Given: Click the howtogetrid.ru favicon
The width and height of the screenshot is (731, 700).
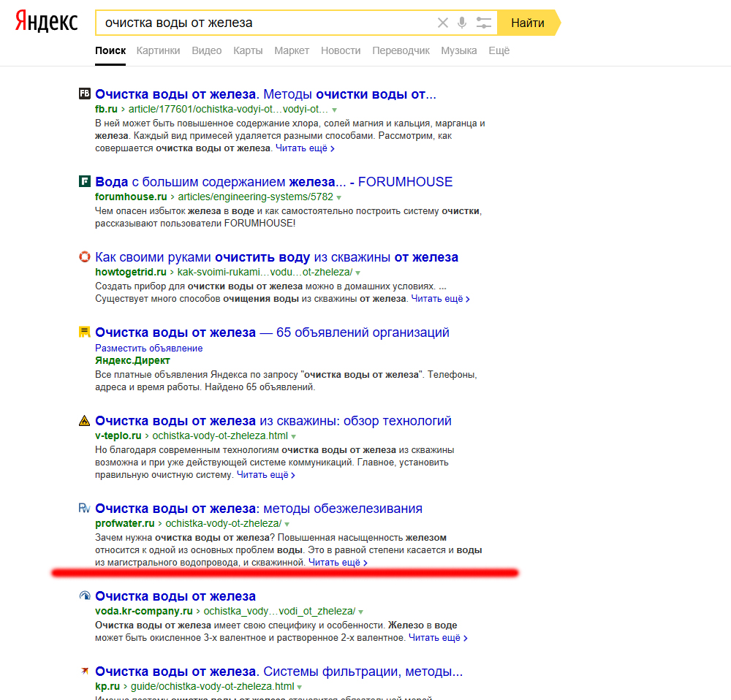Looking at the screenshot, I should (84, 256).
